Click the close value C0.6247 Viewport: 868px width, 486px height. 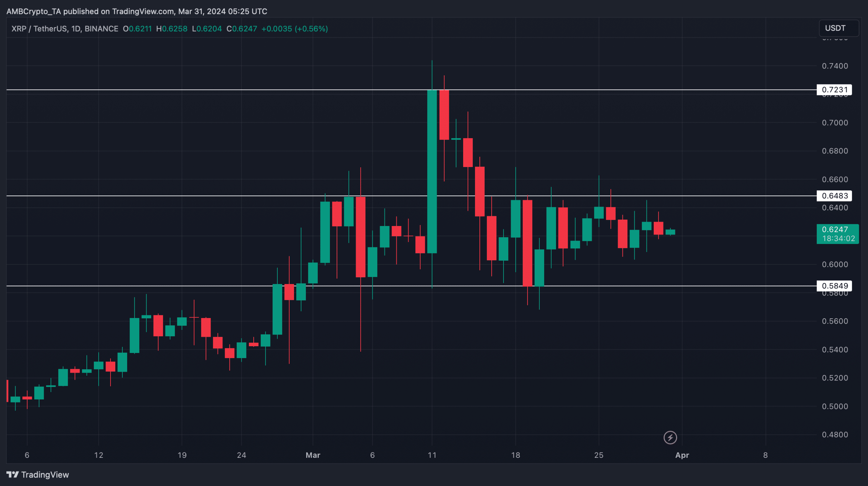pos(242,29)
